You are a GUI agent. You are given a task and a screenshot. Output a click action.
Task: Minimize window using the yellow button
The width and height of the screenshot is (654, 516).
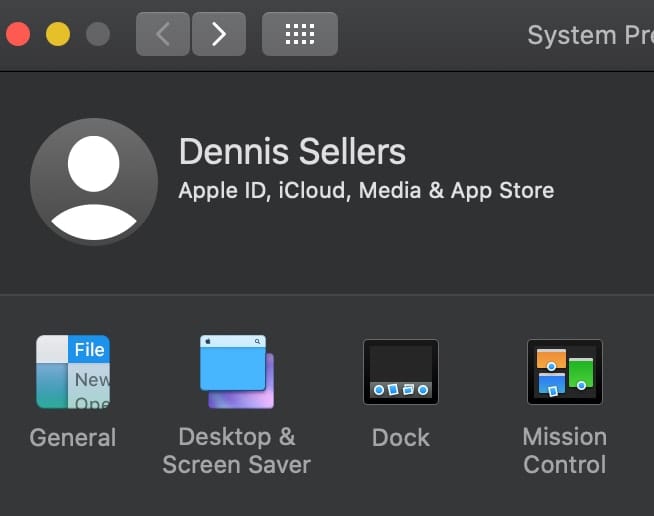[58, 34]
